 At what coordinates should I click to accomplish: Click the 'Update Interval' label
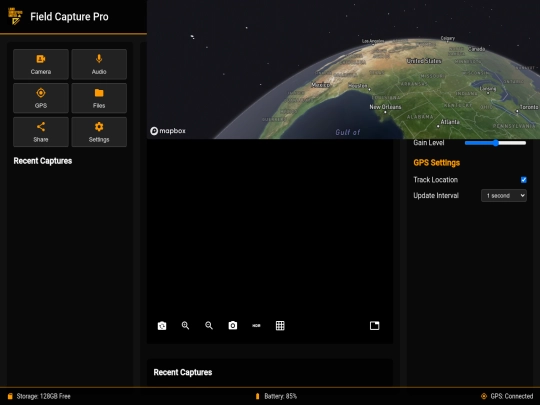click(436, 196)
